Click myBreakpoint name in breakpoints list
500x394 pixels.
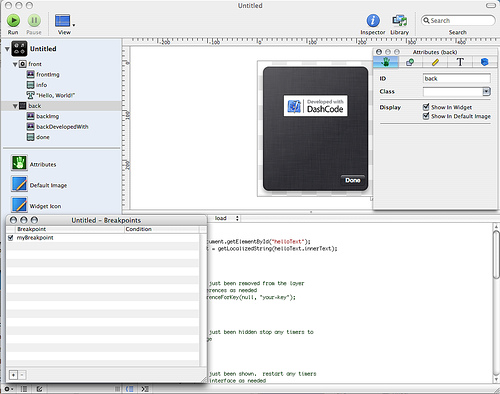(x=35, y=238)
